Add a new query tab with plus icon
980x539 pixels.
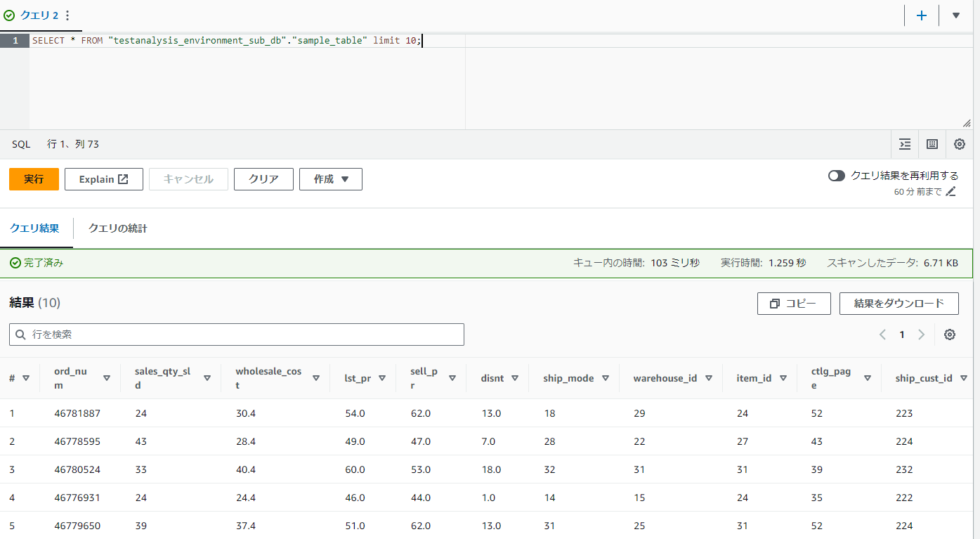tap(922, 15)
